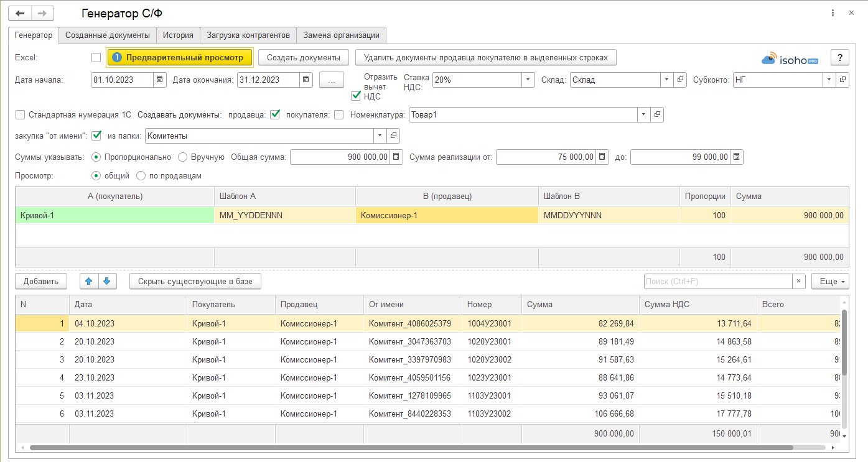The image size is (868, 462).
Task: Open the Загрузка контрагентов tab
Action: click(x=248, y=35)
